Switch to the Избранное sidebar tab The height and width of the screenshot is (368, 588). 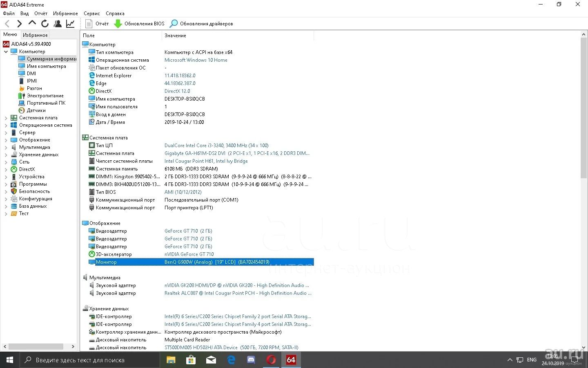(x=35, y=35)
